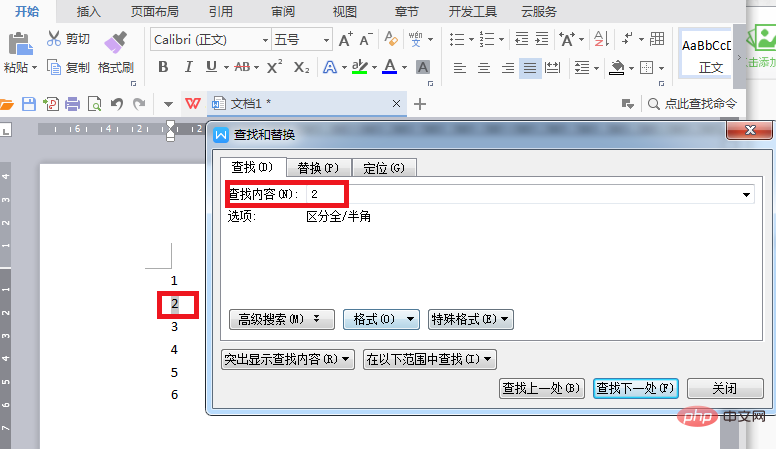Click the 关闭 button in dialog
Viewport: 776px width, 449px height.
tap(725, 389)
